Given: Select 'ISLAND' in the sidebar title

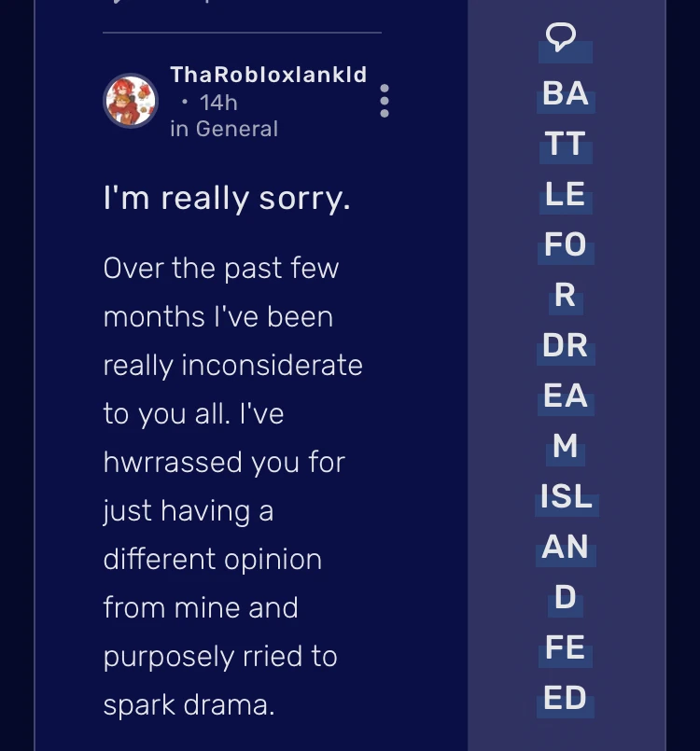Looking at the screenshot, I should pyautogui.click(x=565, y=498).
